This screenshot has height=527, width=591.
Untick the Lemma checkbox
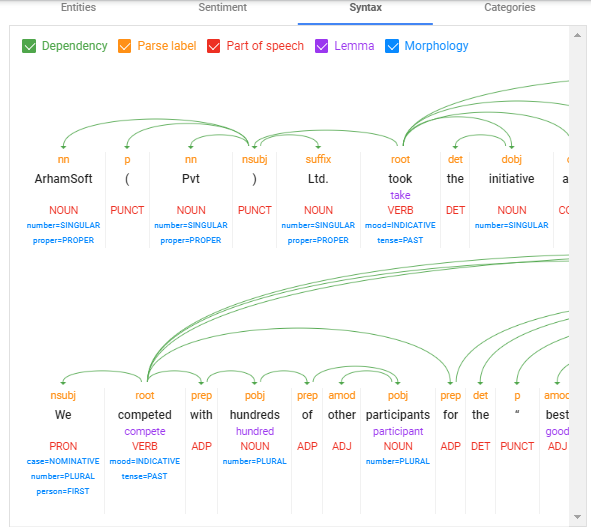coord(321,46)
